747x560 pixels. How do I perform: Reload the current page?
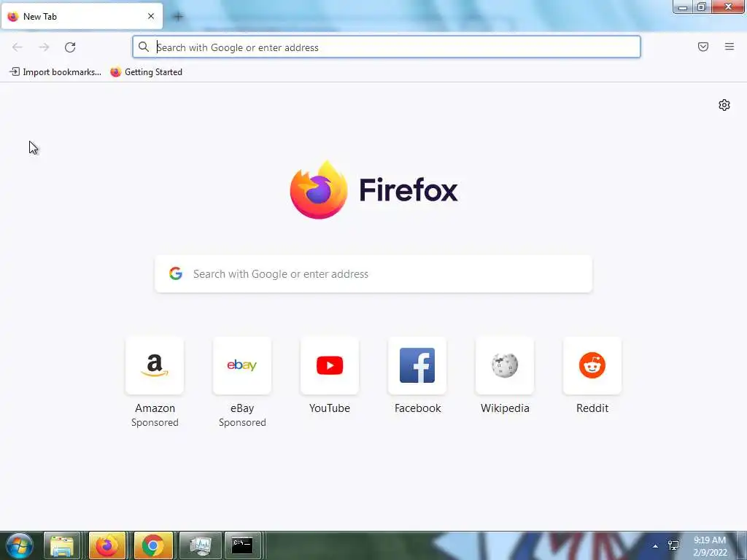tap(70, 47)
